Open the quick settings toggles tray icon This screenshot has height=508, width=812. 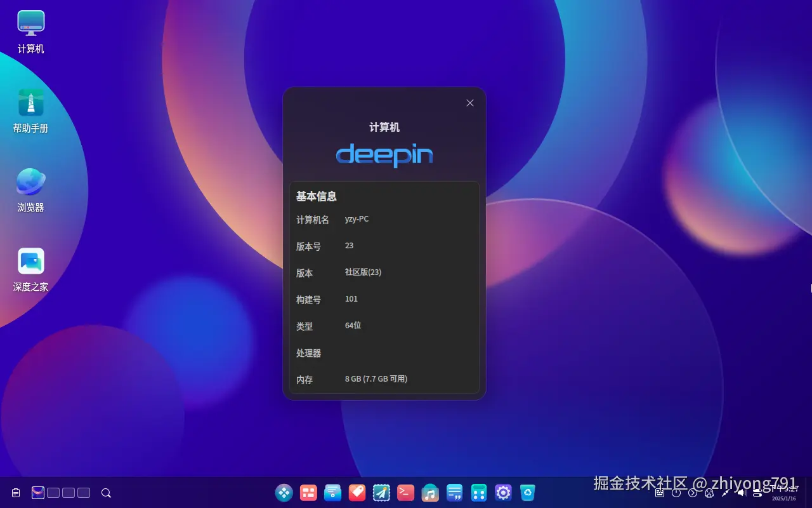pyautogui.click(x=757, y=493)
